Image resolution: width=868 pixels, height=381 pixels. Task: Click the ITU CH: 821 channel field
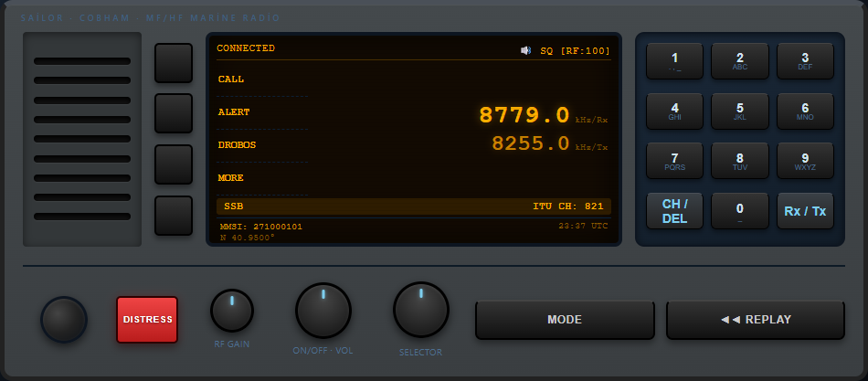click(x=568, y=206)
